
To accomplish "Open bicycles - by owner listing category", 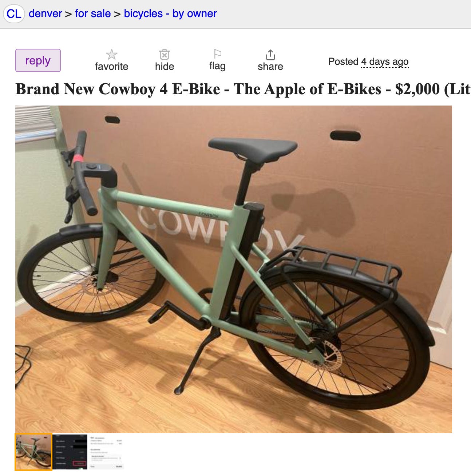I will (170, 13).
